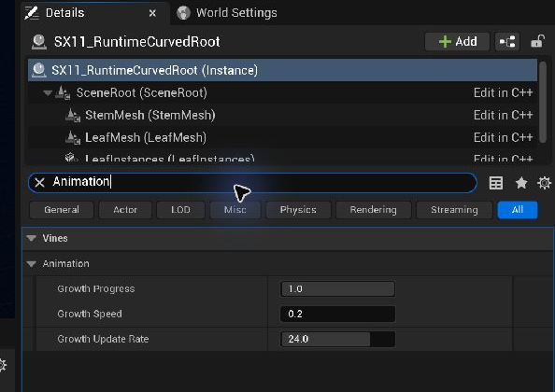Filter by the Actor category

click(x=125, y=210)
